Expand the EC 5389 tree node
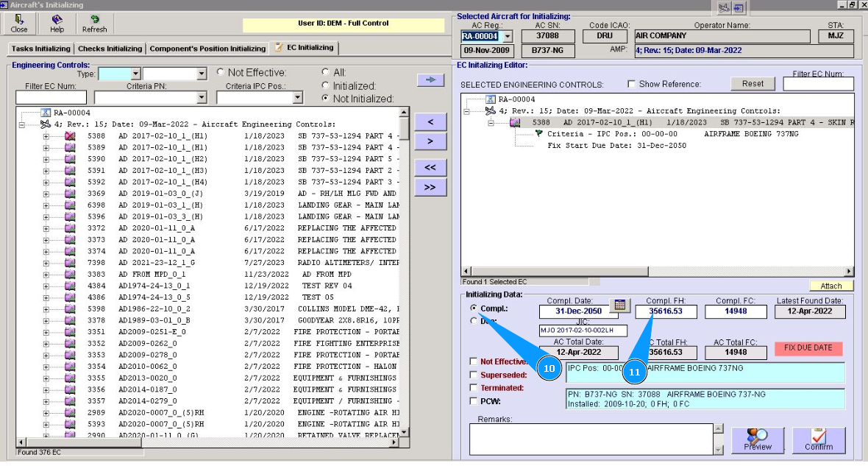 [x=46, y=148]
